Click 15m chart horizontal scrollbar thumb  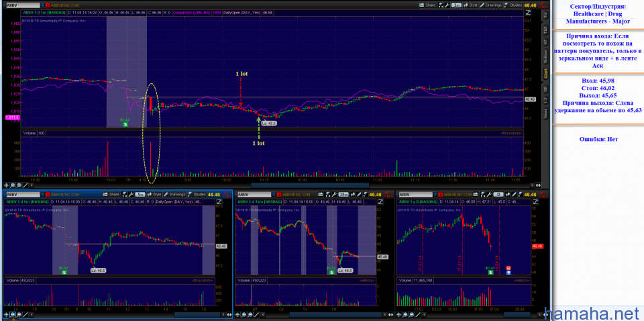click(x=335, y=314)
